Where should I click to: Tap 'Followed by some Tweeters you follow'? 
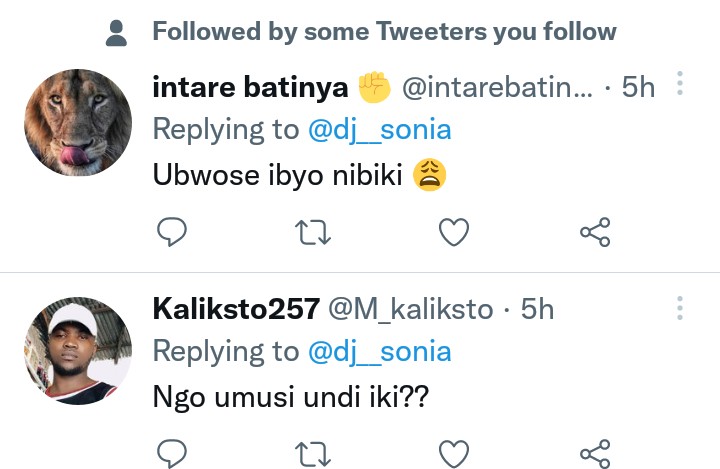point(384,32)
